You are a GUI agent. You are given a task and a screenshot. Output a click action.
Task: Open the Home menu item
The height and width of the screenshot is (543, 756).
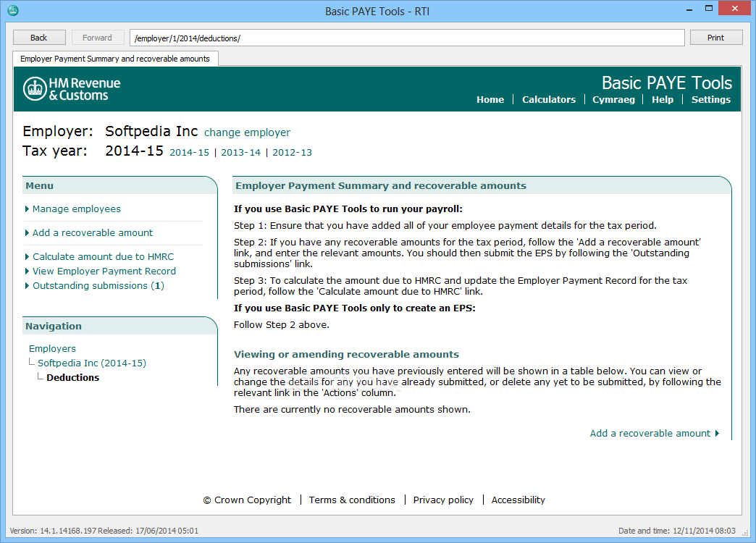[x=490, y=99]
